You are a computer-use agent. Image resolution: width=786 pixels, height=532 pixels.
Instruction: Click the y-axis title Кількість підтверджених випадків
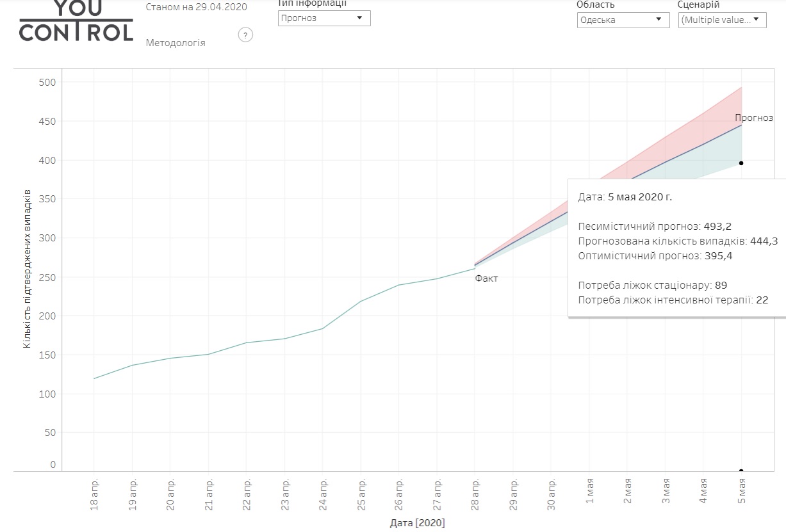27,268
